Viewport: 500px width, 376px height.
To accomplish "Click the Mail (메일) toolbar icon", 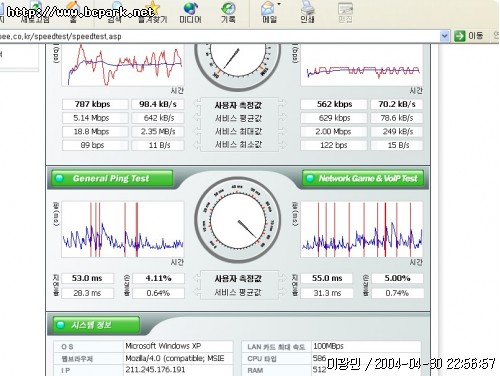I will click(269, 13).
